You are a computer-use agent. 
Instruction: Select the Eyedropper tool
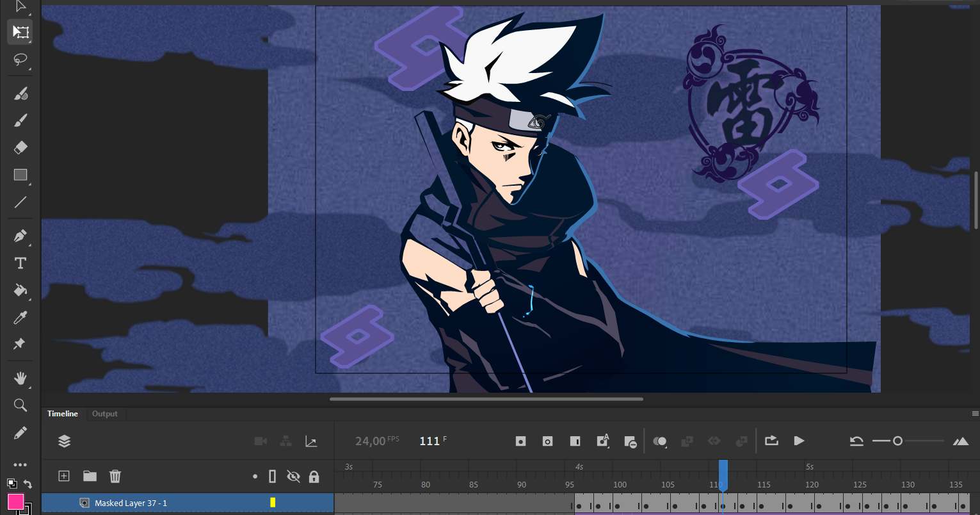coord(20,318)
